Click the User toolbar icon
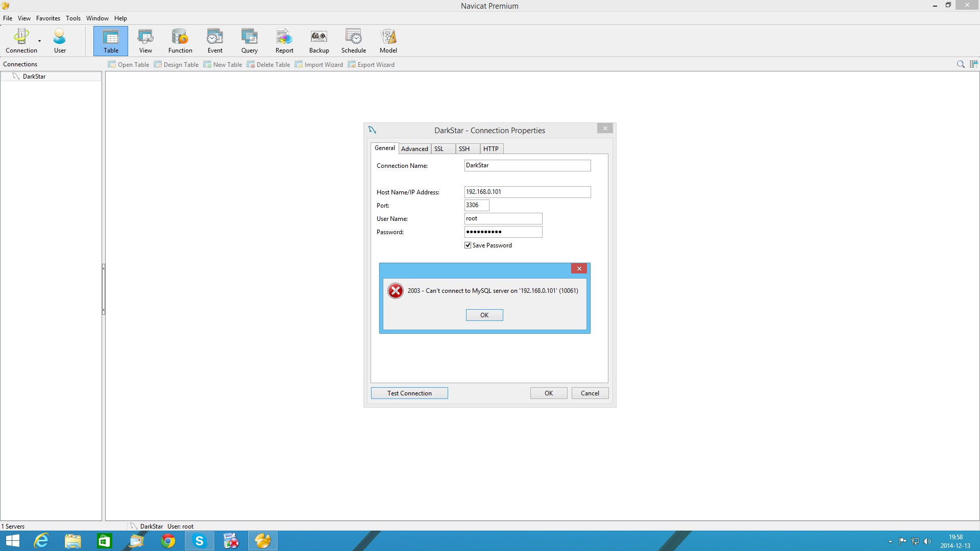This screenshot has width=980, height=551. tap(60, 41)
